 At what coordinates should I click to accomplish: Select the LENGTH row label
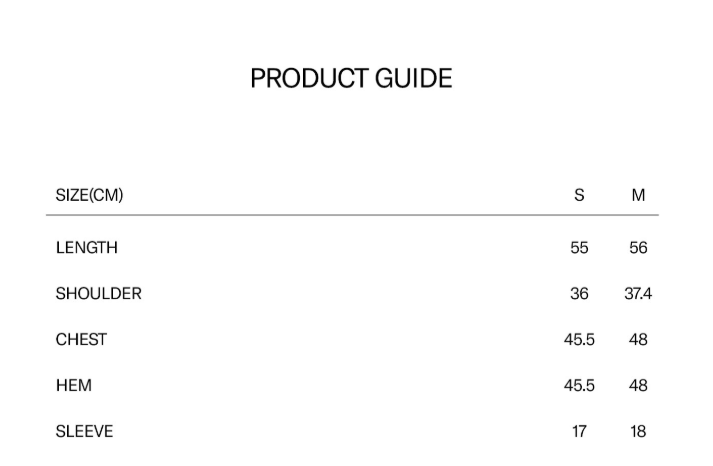(87, 248)
